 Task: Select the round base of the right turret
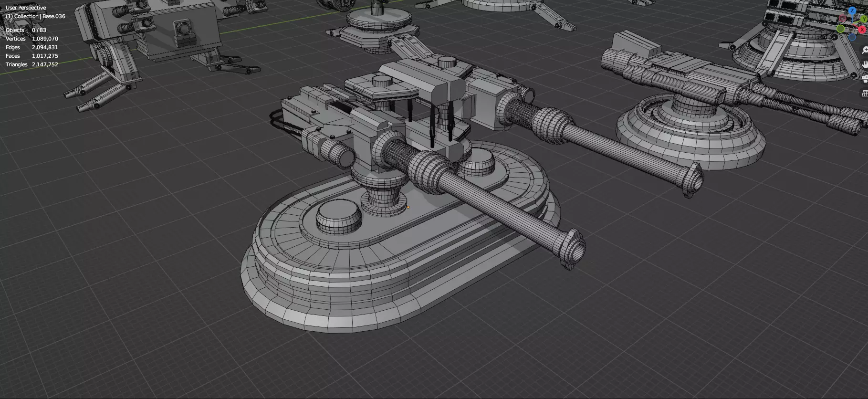tap(692, 136)
